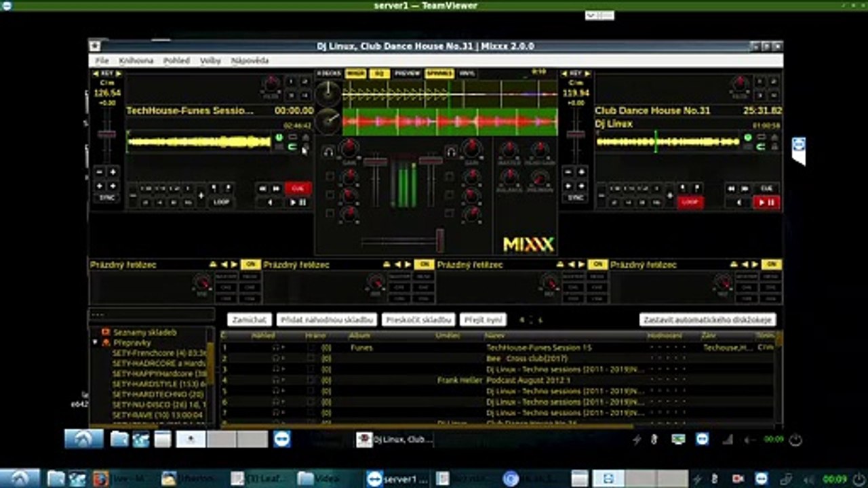The height and width of the screenshot is (488, 868).
Task: Click the LOOP button on left deck
Action: 221,202
